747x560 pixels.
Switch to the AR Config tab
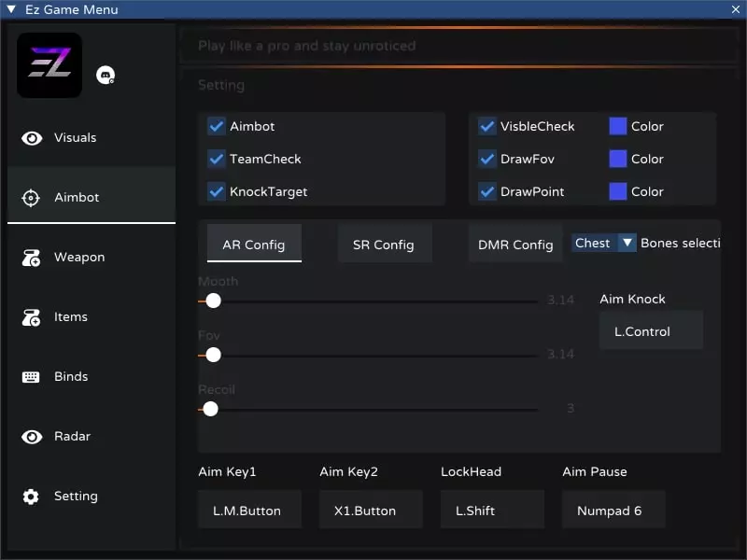254,244
